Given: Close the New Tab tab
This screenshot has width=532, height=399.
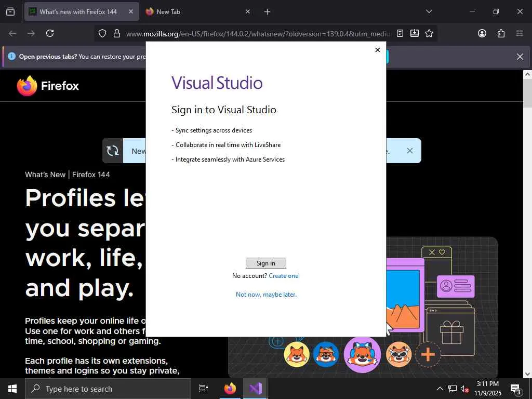Looking at the screenshot, I should point(248,11).
